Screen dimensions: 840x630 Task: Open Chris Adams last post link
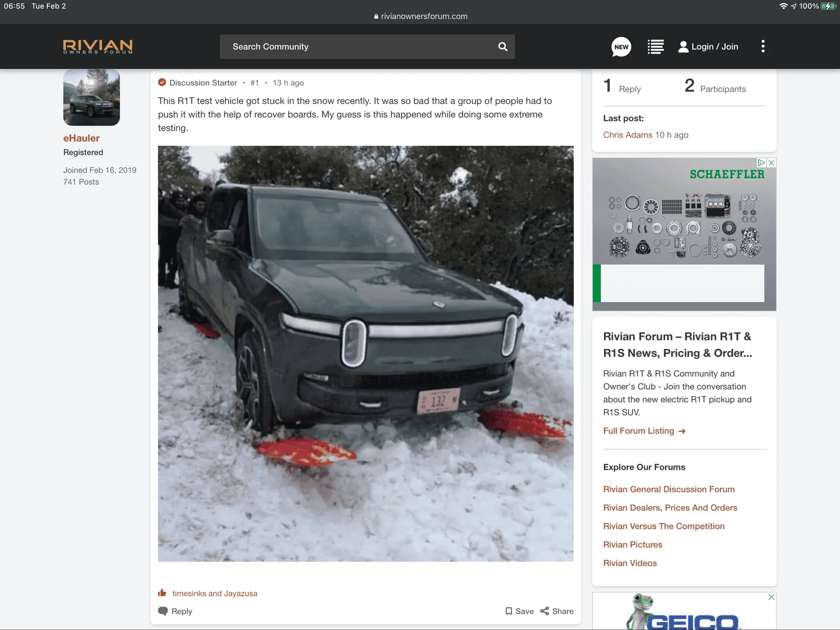click(628, 135)
